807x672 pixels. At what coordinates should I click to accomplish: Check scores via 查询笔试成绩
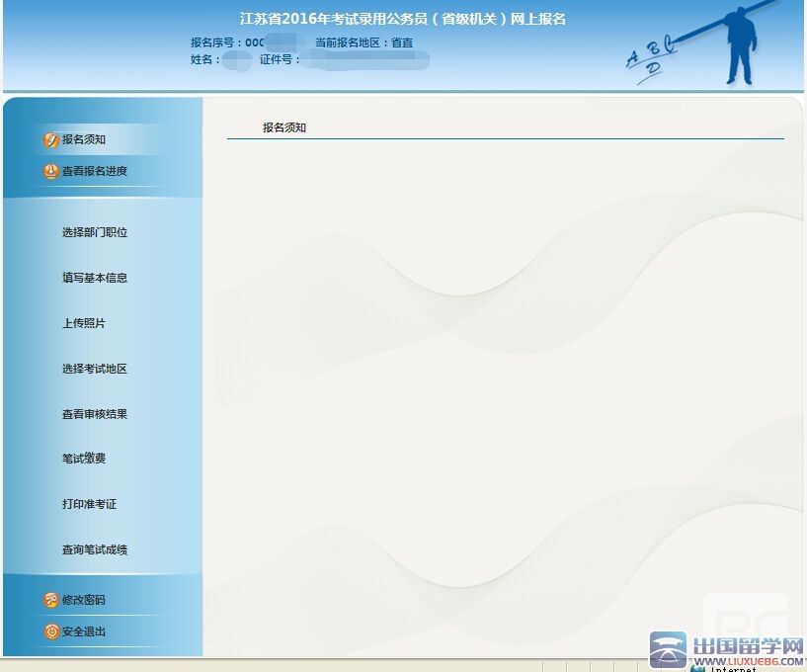(x=95, y=550)
